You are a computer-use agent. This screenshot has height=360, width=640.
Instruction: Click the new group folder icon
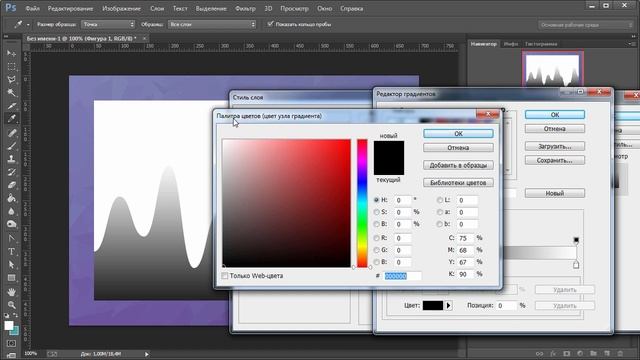click(x=593, y=353)
